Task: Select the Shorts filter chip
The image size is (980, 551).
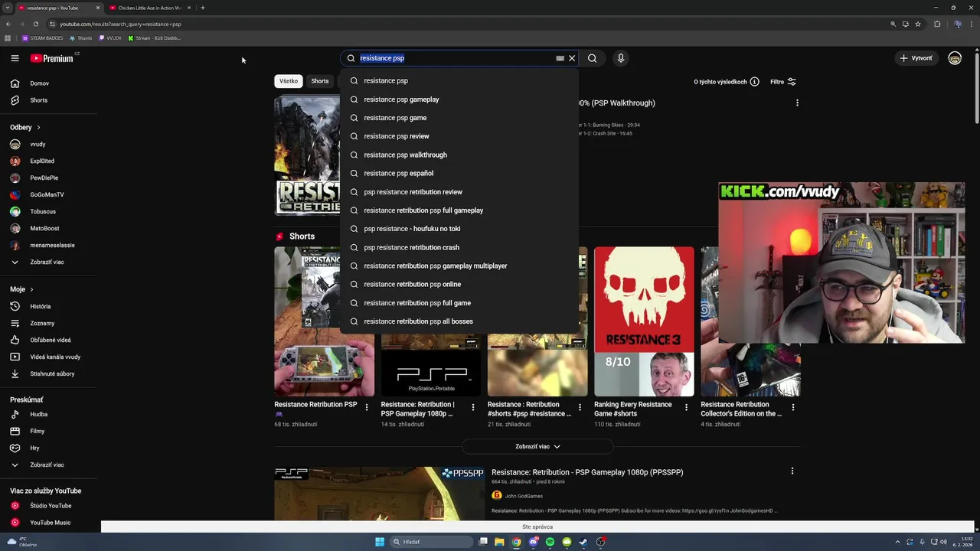Action: (x=320, y=81)
